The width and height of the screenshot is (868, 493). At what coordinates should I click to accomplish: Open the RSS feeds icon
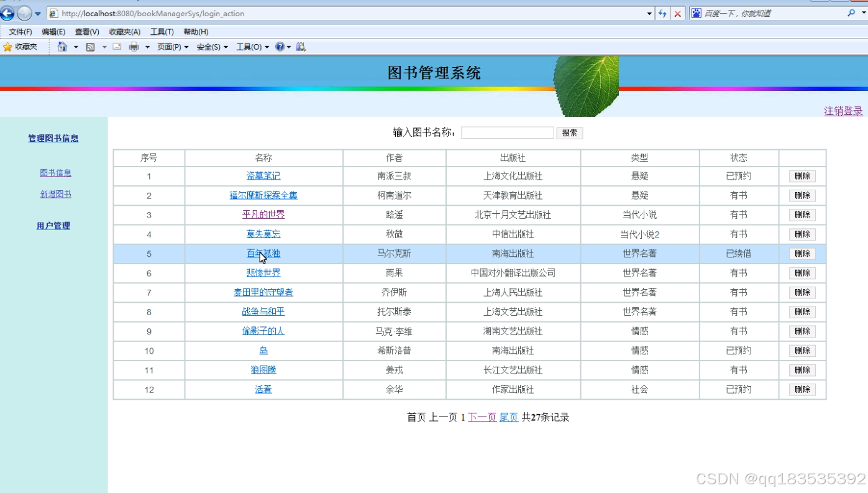[x=89, y=47]
